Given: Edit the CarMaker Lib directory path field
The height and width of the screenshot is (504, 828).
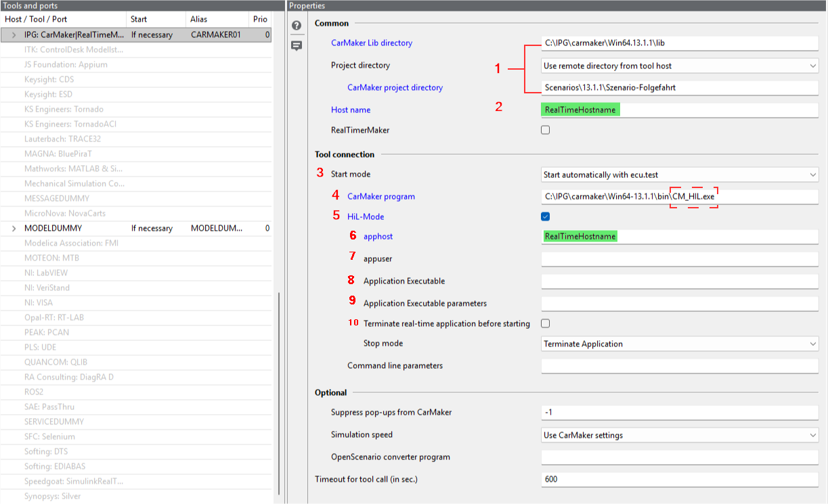Looking at the screenshot, I should 680,43.
